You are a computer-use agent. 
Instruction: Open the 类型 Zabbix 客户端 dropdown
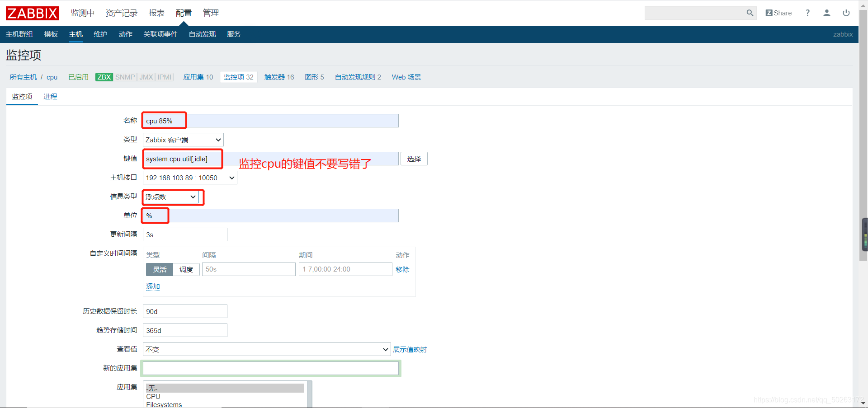[x=183, y=140]
